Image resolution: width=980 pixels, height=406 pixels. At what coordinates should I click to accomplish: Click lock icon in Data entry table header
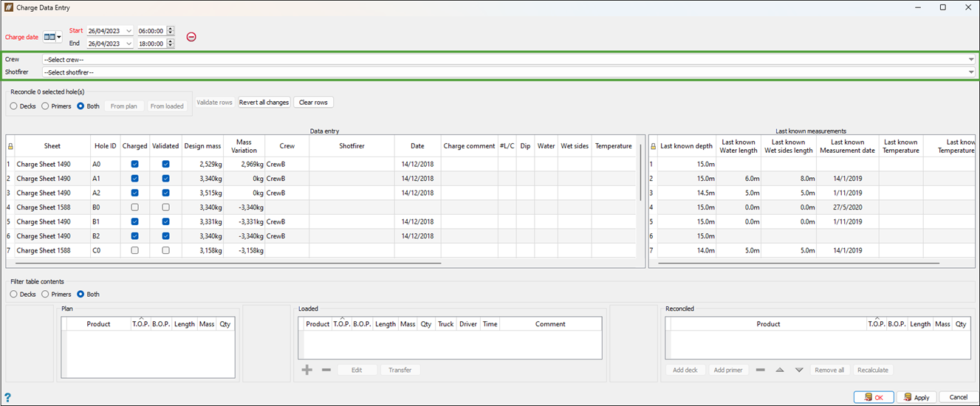(10, 146)
